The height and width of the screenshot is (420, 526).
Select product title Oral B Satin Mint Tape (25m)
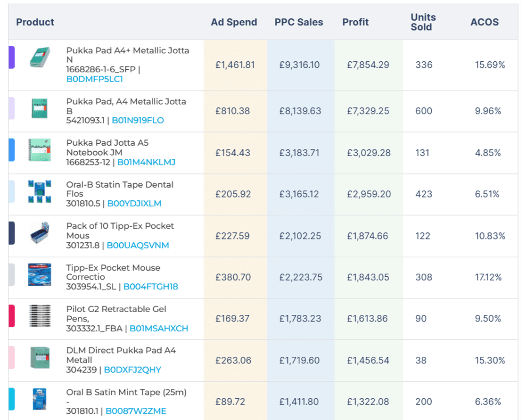[126, 393]
